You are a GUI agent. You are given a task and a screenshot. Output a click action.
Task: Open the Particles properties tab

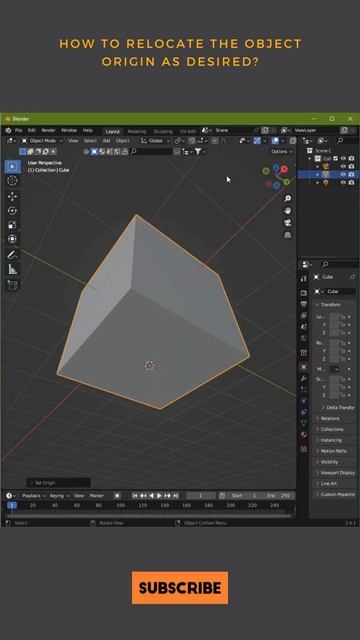click(x=304, y=389)
